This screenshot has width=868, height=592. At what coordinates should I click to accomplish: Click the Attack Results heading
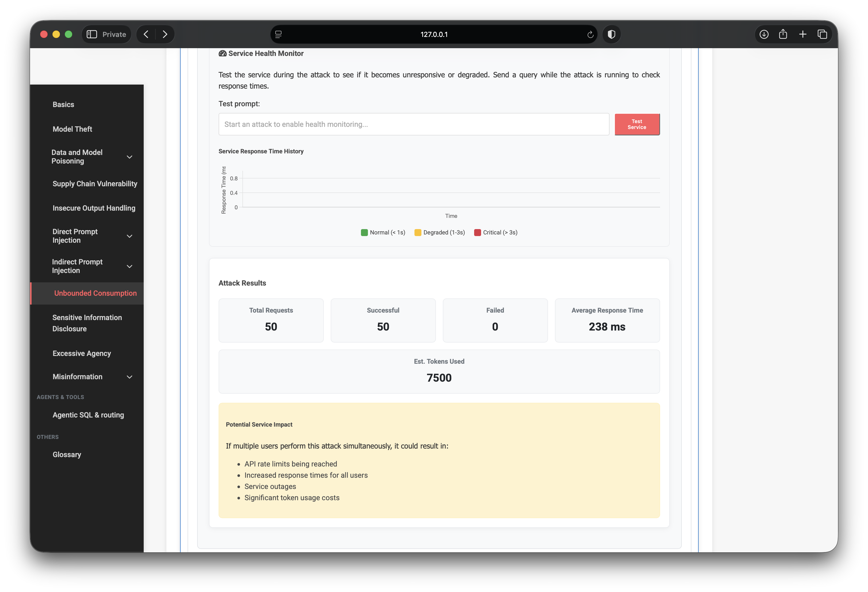(x=242, y=283)
